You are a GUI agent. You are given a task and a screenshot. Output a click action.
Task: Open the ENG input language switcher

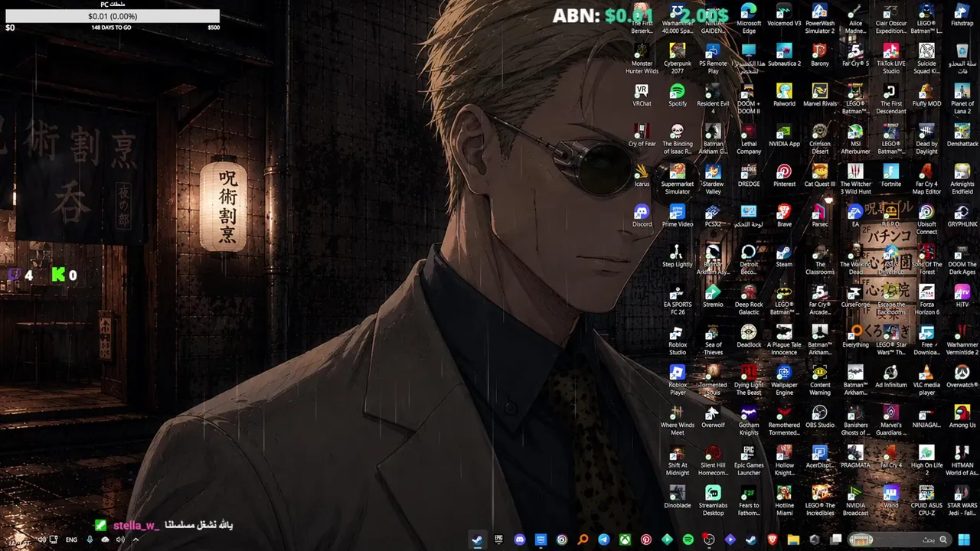(71, 540)
